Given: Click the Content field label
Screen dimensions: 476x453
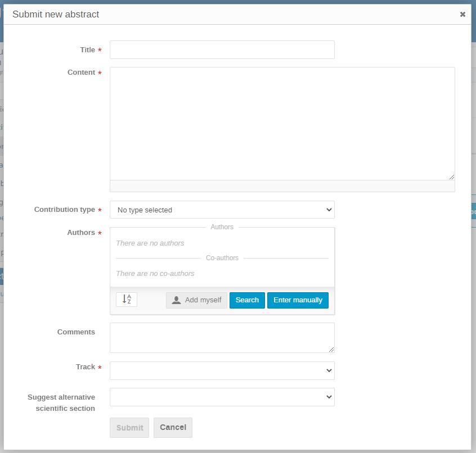Looking at the screenshot, I should (x=81, y=73).
